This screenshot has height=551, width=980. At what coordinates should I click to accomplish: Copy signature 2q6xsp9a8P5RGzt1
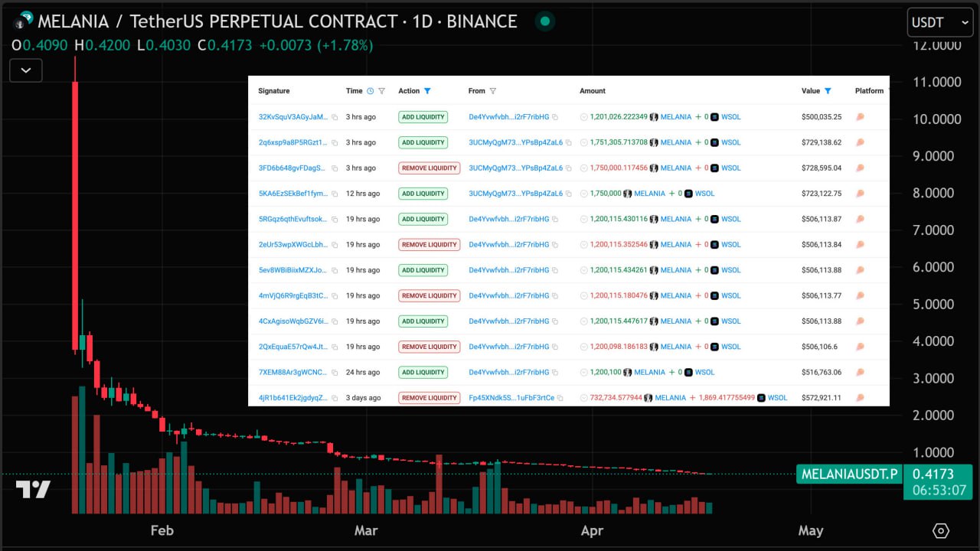tap(335, 142)
